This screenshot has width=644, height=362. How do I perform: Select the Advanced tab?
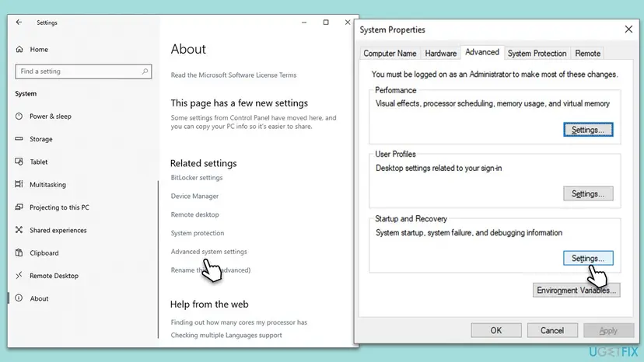pos(482,52)
